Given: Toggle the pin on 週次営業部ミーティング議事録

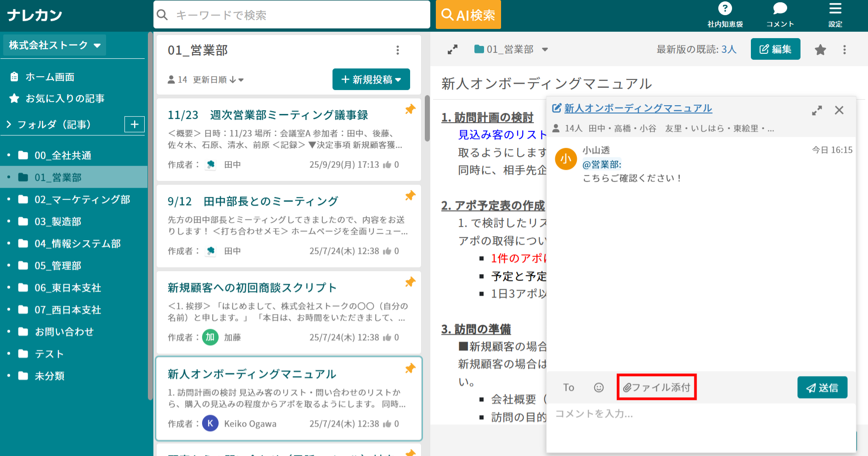Looking at the screenshot, I should [x=410, y=109].
